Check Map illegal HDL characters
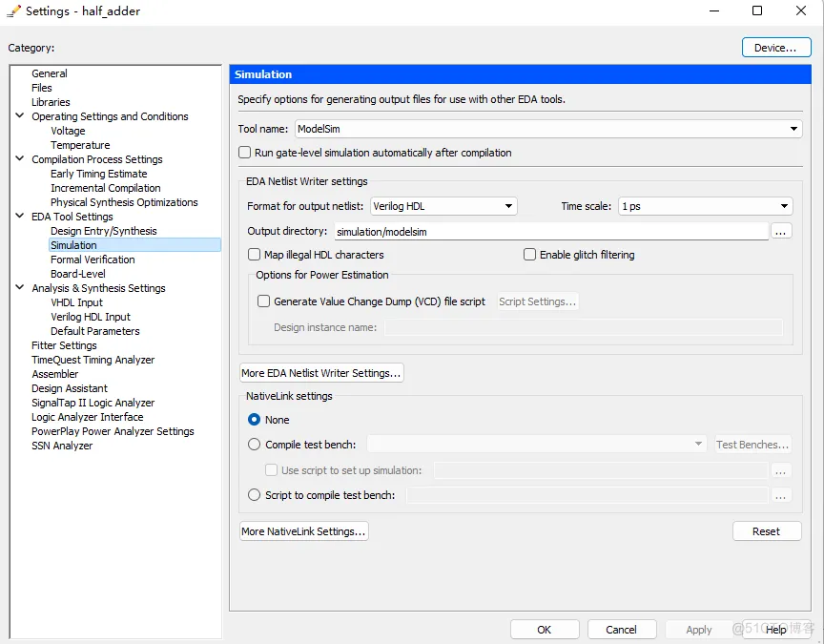Viewport: 824px width, 644px height. pos(254,255)
